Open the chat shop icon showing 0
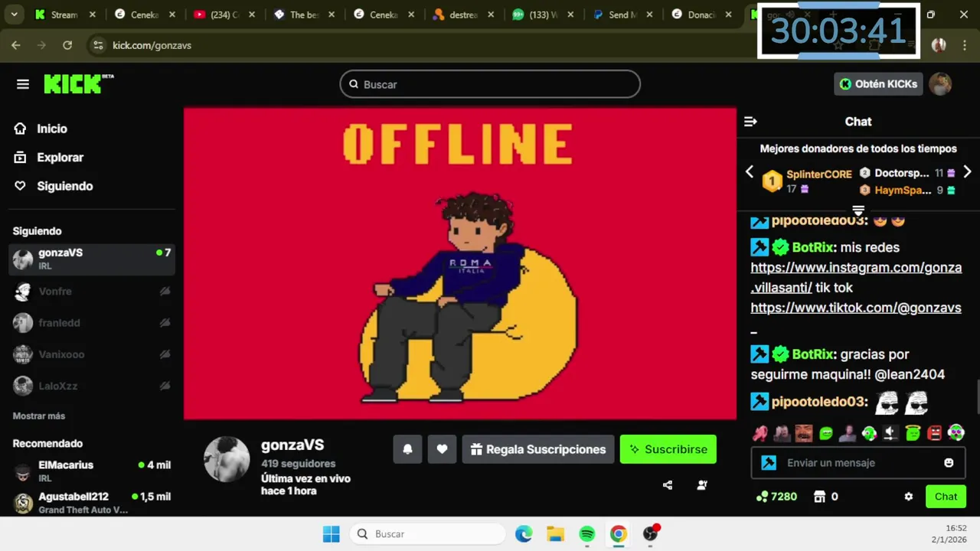This screenshot has height=551, width=980. coord(820,497)
